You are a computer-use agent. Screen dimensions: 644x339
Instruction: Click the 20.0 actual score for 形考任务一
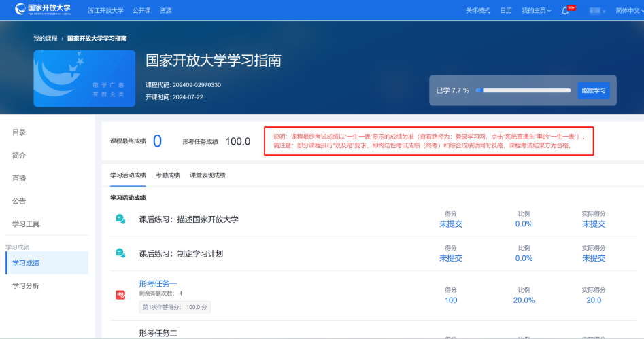pos(594,300)
